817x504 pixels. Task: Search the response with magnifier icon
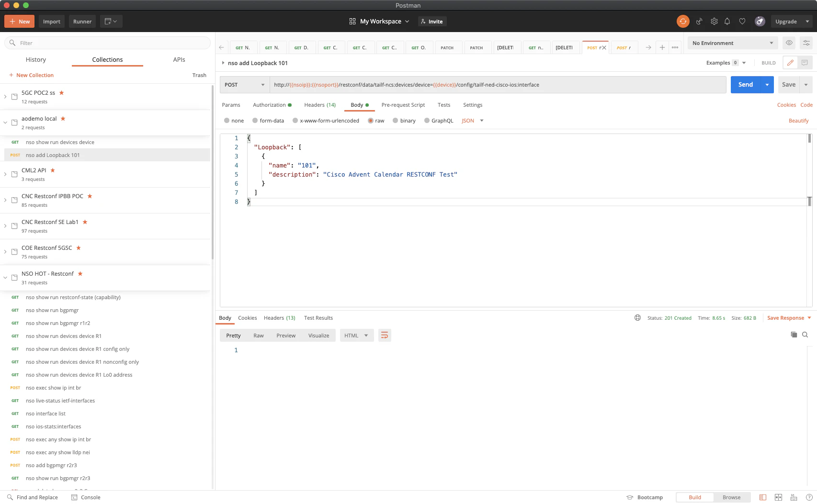tap(805, 335)
